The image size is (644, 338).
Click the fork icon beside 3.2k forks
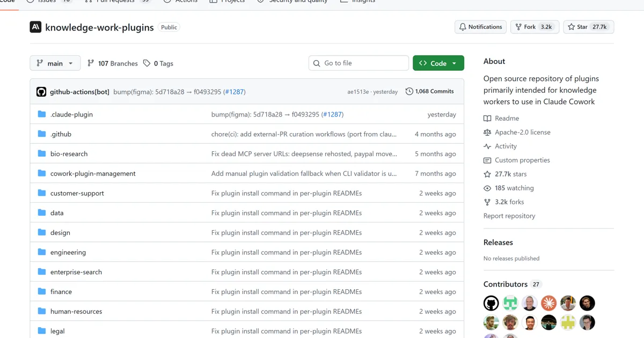[487, 202]
